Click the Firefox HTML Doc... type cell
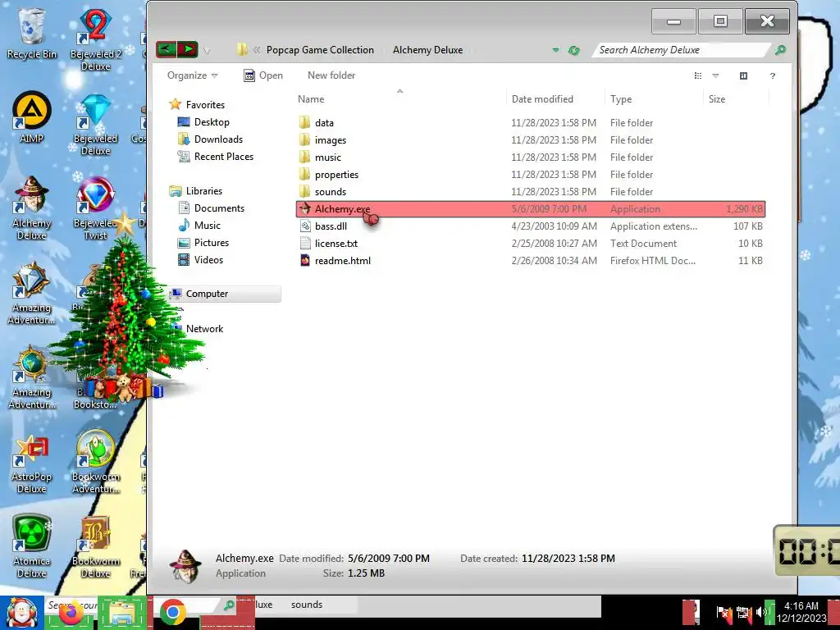840x630 pixels. pos(652,260)
